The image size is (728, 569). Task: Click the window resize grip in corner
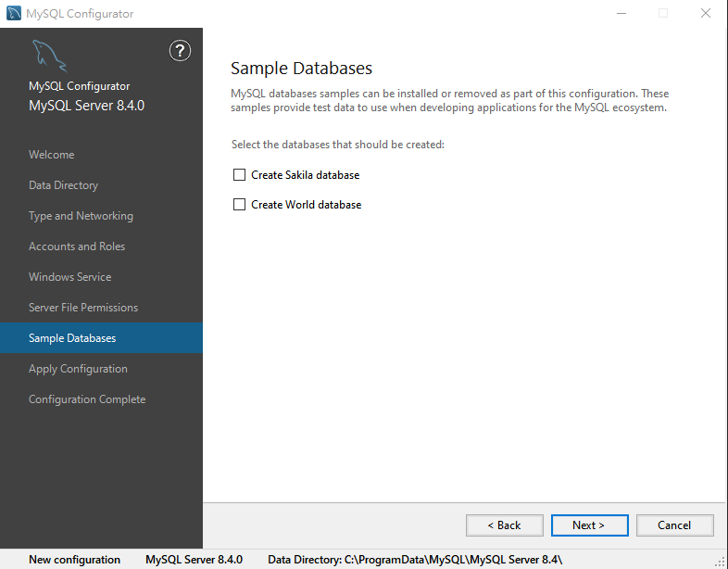[x=721, y=562]
